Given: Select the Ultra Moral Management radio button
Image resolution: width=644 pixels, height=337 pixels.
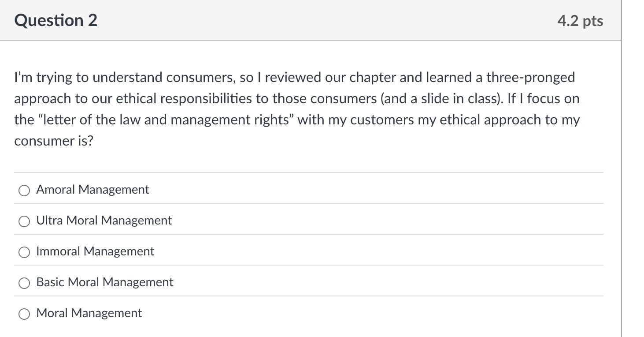Looking at the screenshot, I should (24, 221).
